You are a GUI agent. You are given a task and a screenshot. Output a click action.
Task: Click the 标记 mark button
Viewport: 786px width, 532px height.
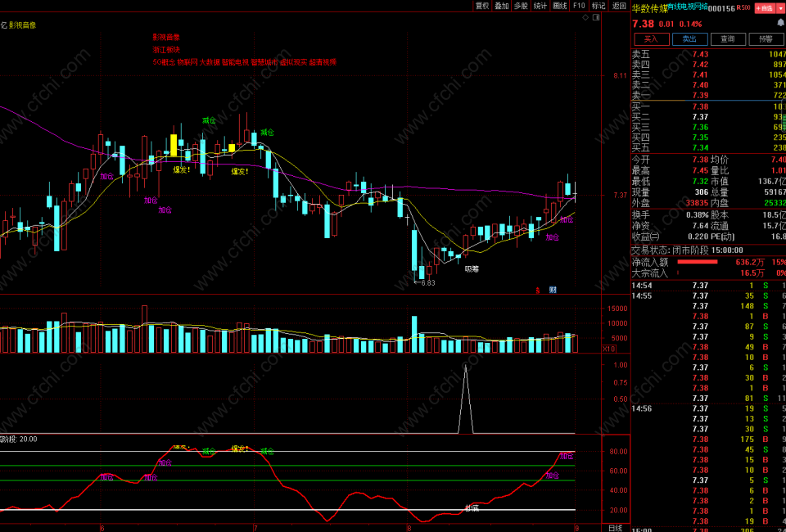(599, 6)
